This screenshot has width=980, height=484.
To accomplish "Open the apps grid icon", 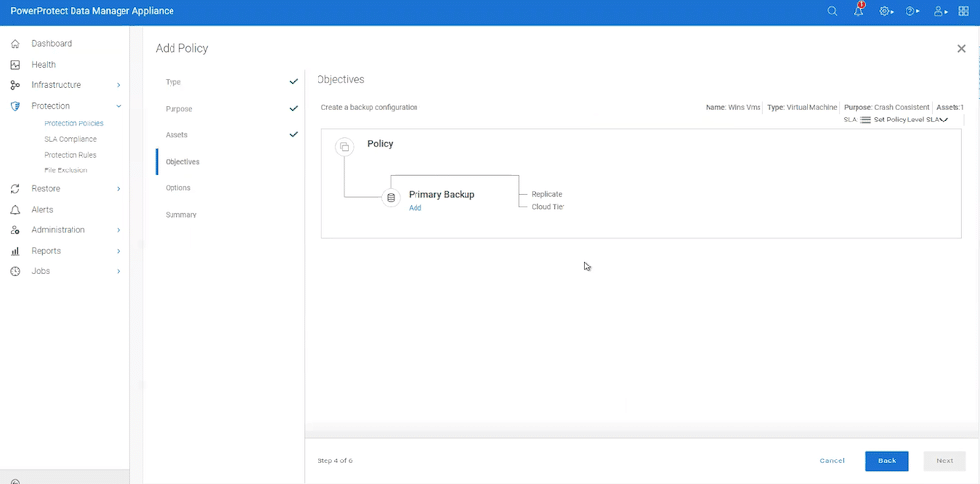I will (963, 11).
